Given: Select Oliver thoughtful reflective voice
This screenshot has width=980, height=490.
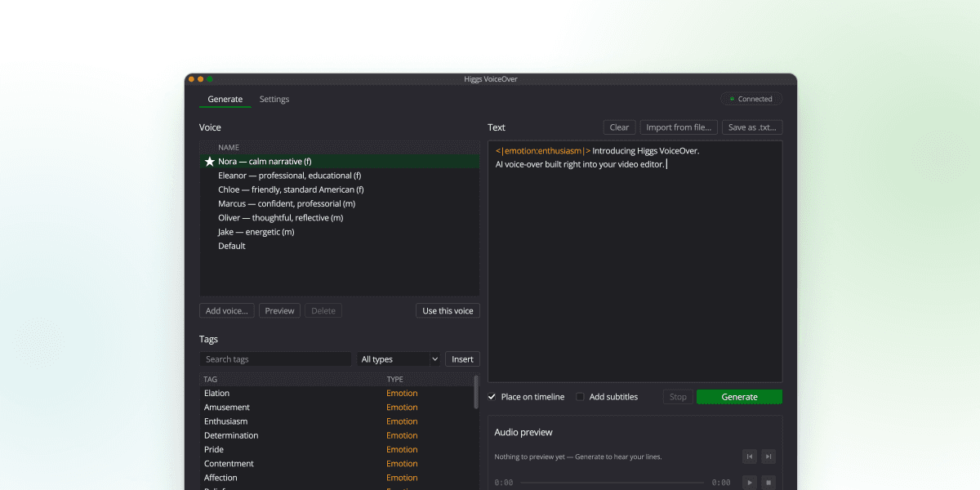Looking at the screenshot, I should 340,218.
